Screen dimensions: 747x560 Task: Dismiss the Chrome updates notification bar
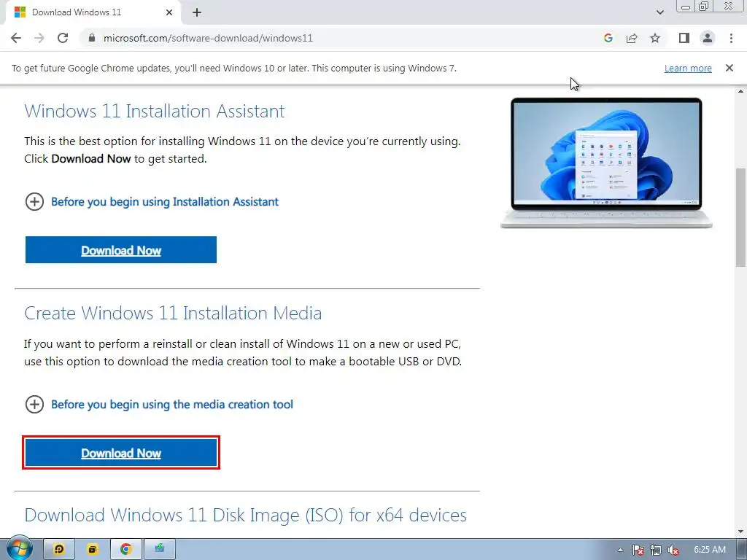pos(729,68)
